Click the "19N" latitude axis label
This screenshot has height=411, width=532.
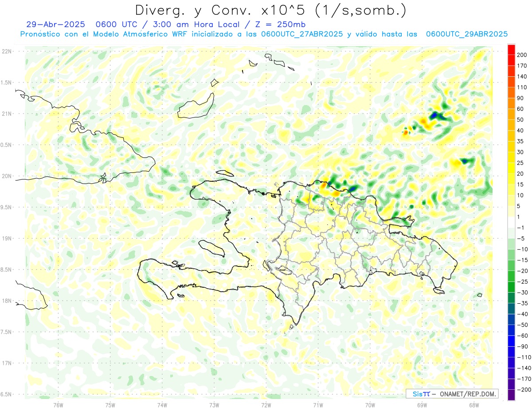click(x=6, y=239)
